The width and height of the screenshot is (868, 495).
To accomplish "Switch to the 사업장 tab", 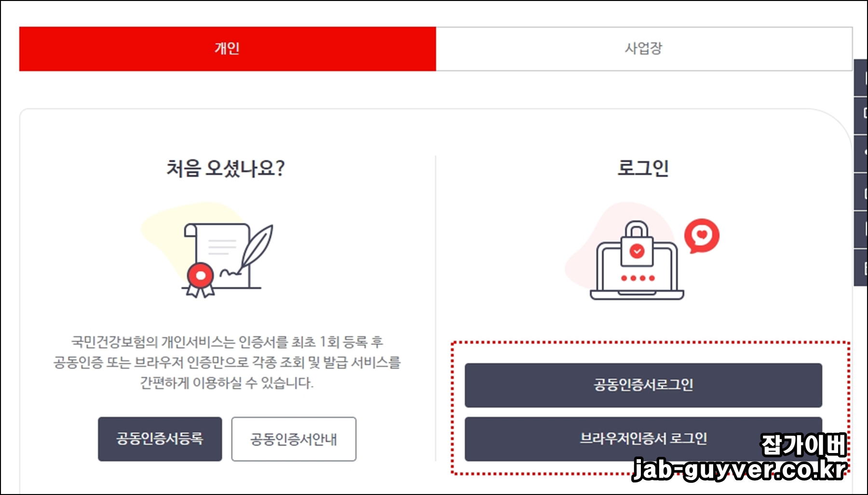I will click(x=644, y=49).
